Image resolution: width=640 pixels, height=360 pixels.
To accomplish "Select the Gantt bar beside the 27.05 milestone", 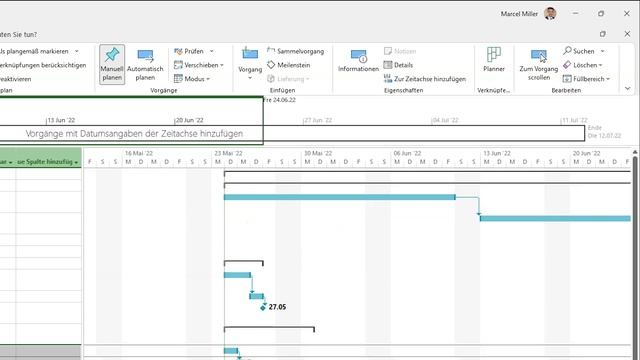I will coord(256,296).
